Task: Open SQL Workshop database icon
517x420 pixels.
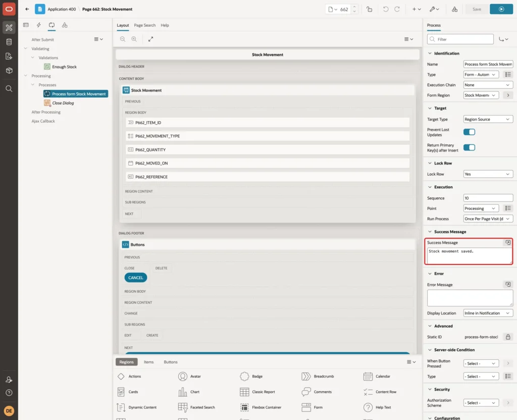Action: tap(9, 42)
